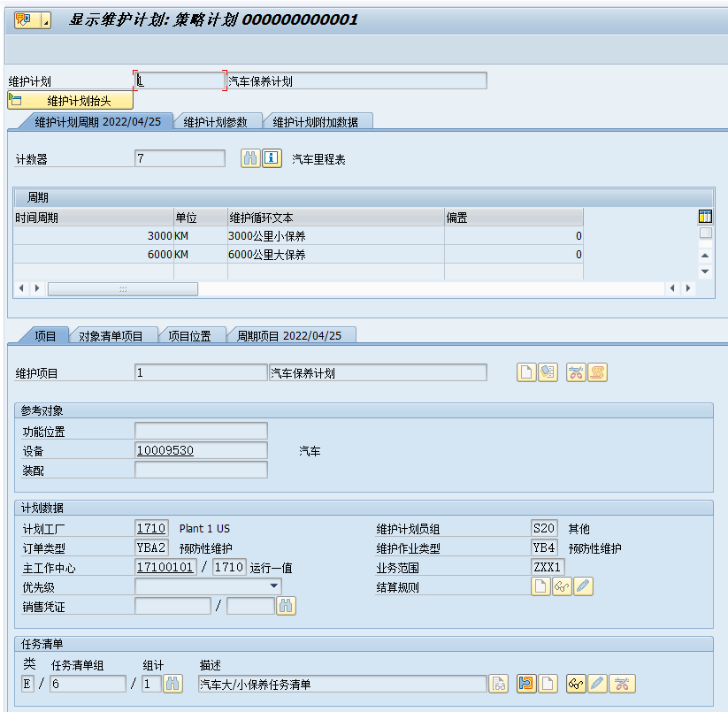Search counters with the 计数器 binoculars icon
The height and width of the screenshot is (712, 728).
click(250, 158)
